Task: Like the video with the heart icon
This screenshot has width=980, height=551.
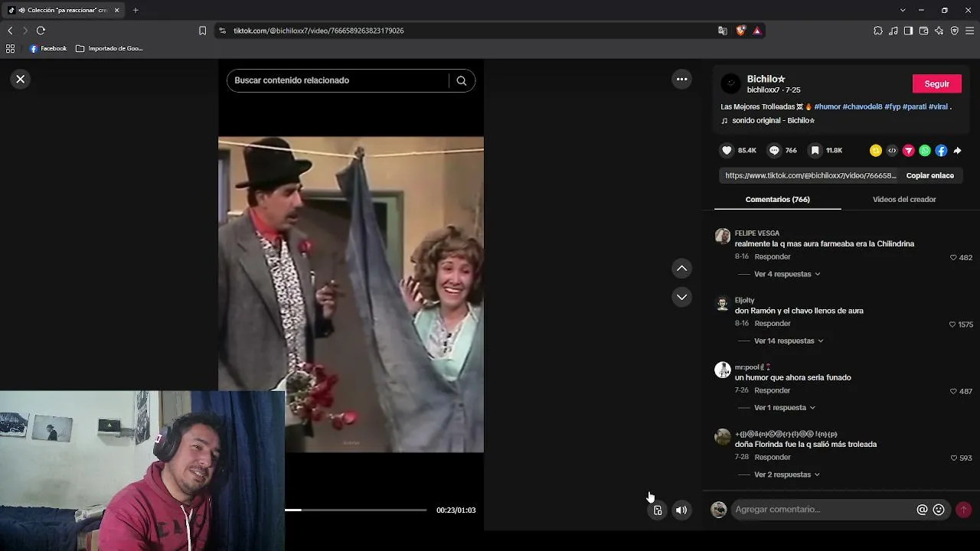Action: pyautogui.click(x=727, y=151)
